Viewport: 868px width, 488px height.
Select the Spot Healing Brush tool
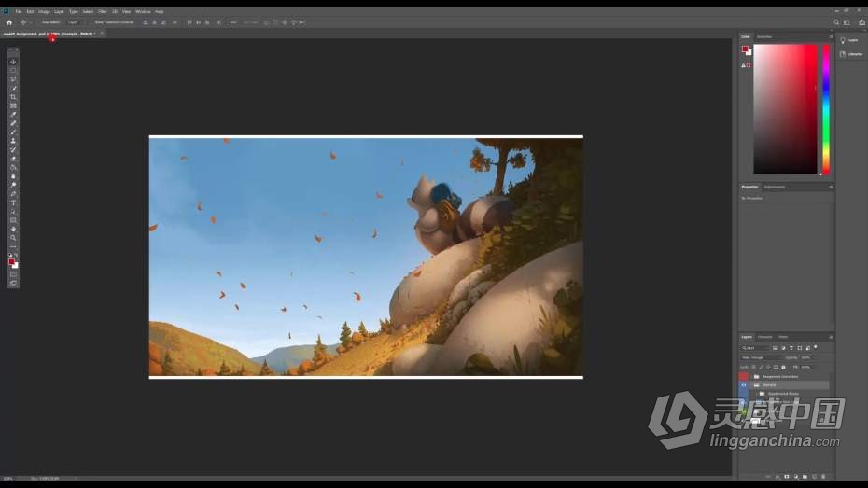[x=13, y=123]
